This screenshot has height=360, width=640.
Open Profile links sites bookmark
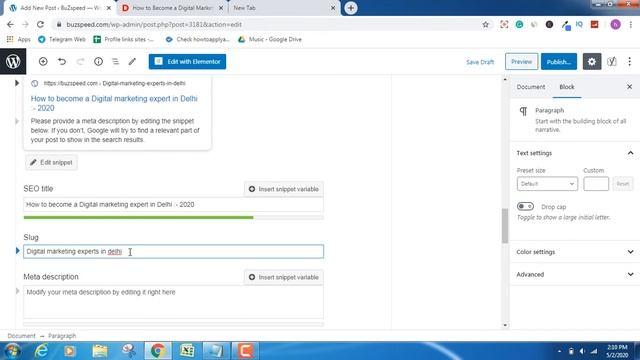(x=124, y=39)
